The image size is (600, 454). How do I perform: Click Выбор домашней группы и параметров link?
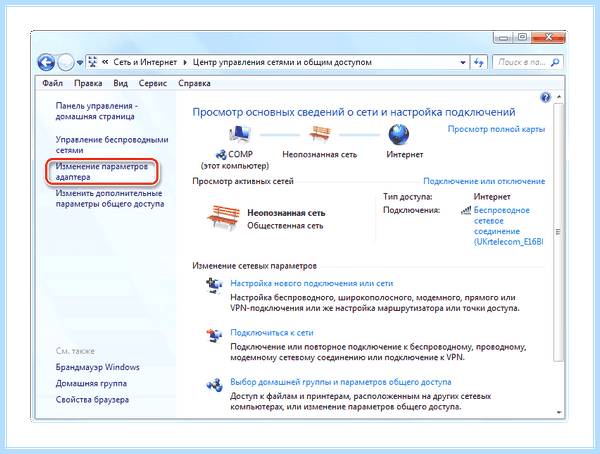341,382
